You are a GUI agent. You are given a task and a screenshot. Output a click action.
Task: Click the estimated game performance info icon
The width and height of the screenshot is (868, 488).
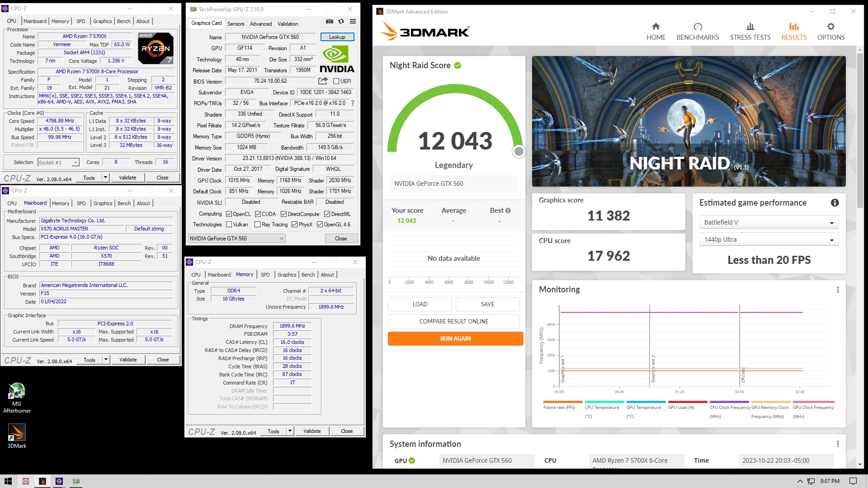point(835,203)
